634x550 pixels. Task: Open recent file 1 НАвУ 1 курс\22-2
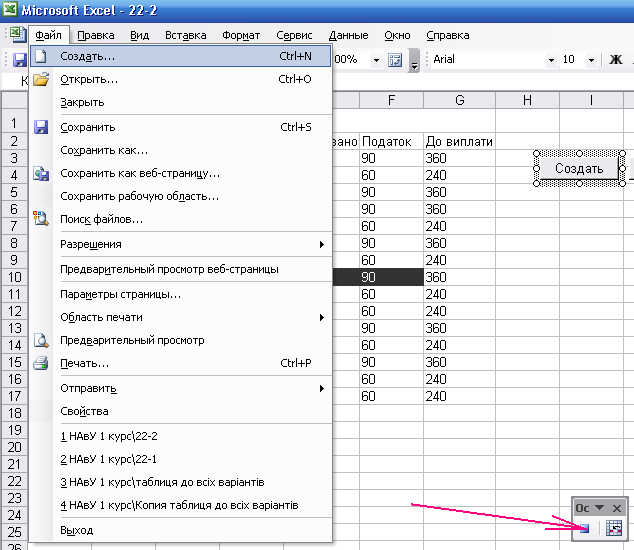tap(181, 436)
